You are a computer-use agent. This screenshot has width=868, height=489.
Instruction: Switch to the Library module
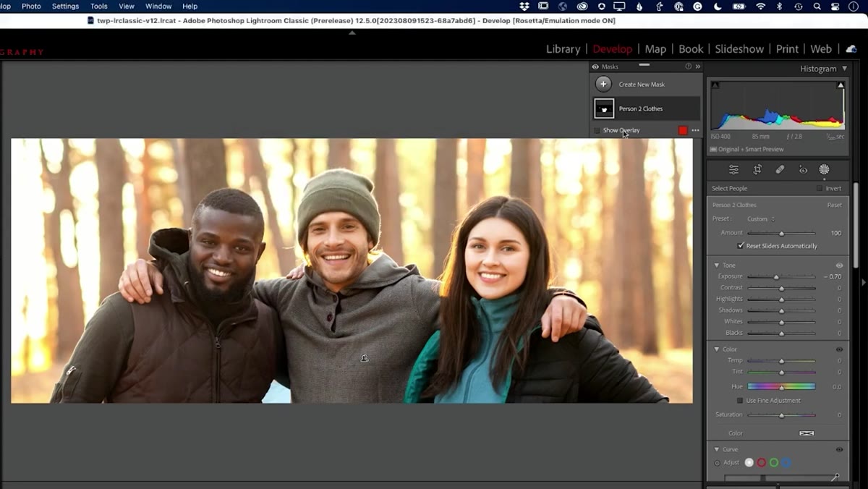[x=563, y=49]
